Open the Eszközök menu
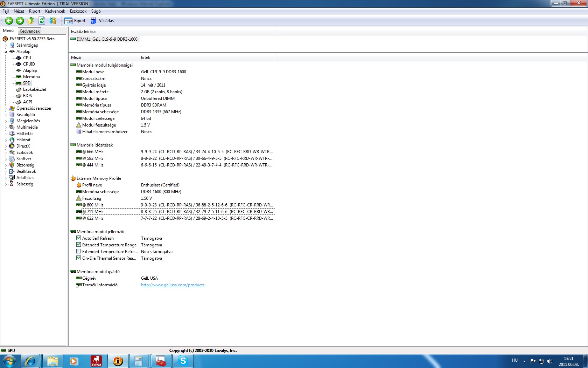 pos(78,11)
